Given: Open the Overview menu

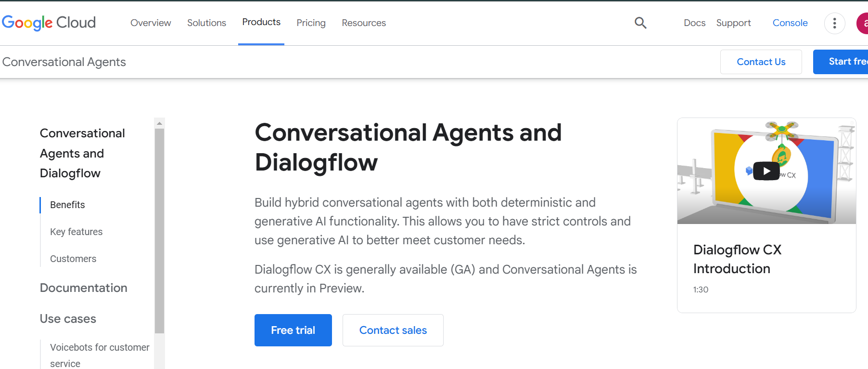Looking at the screenshot, I should coord(151,23).
